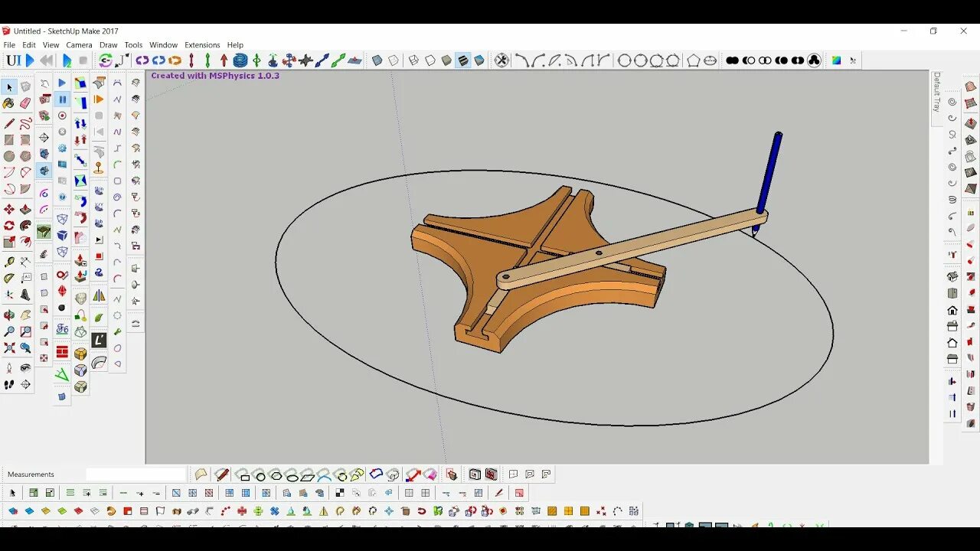Click the blue spring joint icon
980x551 pixels.
(x=240, y=60)
